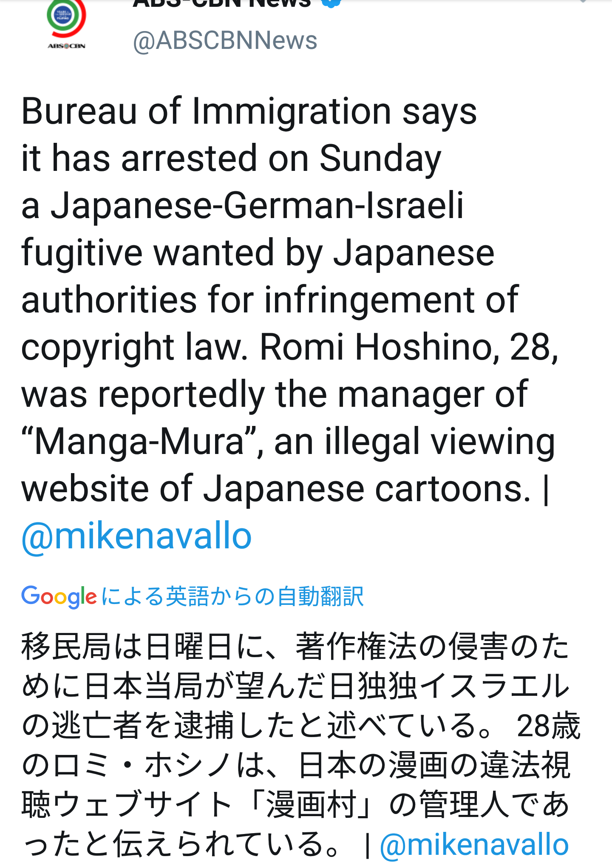Tap the "Japanese-German-Israeli" phrase

[x=257, y=206]
